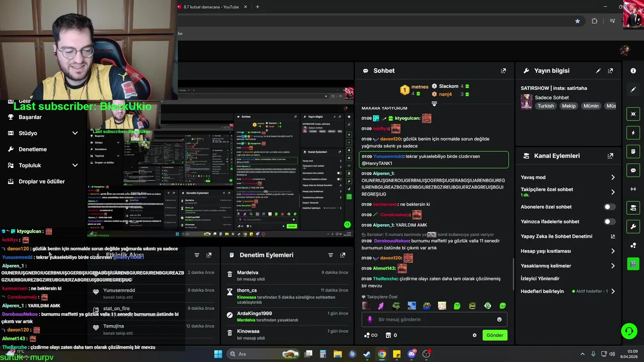The image size is (644, 362).
Task: Click the taskbar Ara search box
Action: (x=263, y=354)
